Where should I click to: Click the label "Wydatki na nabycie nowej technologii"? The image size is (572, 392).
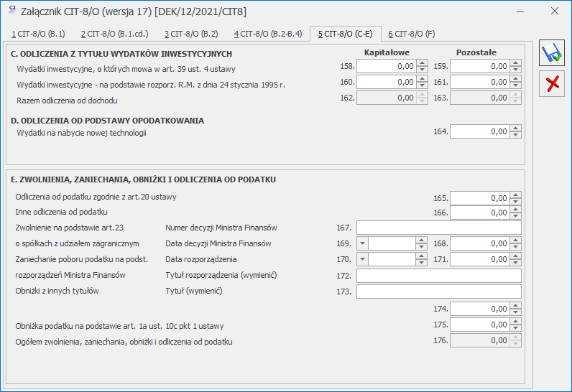[x=81, y=133]
